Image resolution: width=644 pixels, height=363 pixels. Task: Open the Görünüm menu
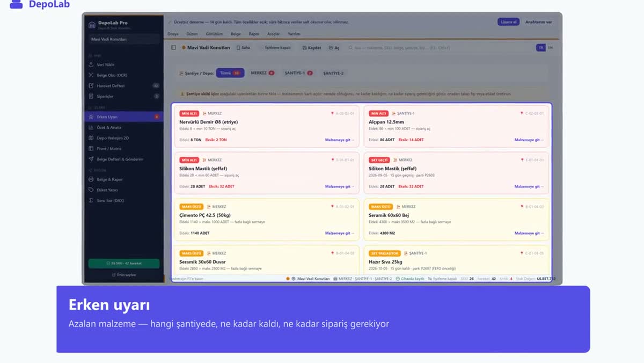215,34
